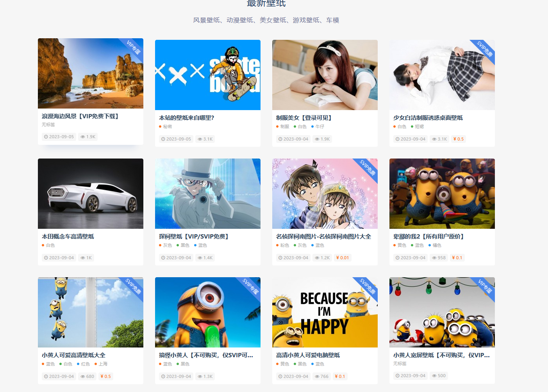Click the '上海' tag on minions card
Image resolution: width=548 pixels, height=392 pixels.
click(103, 364)
